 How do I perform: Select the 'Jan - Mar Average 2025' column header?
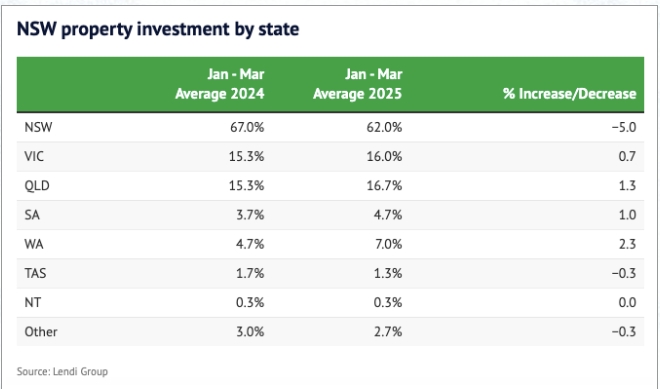357,84
